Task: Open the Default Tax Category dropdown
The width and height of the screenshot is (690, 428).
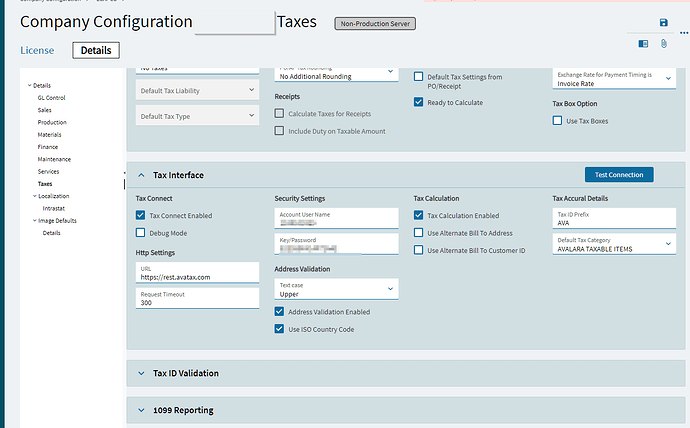Action: (x=614, y=244)
